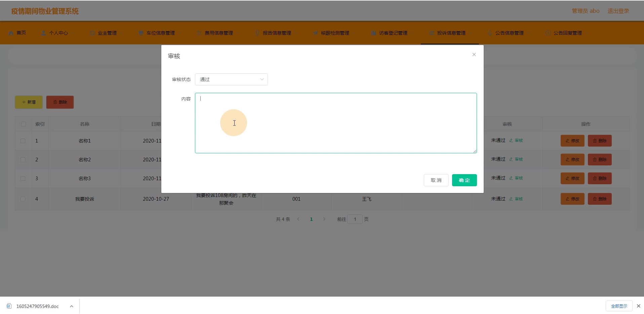Open 审核 for the 名称3 row
The image size is (644, 314).
click(516, 178)
